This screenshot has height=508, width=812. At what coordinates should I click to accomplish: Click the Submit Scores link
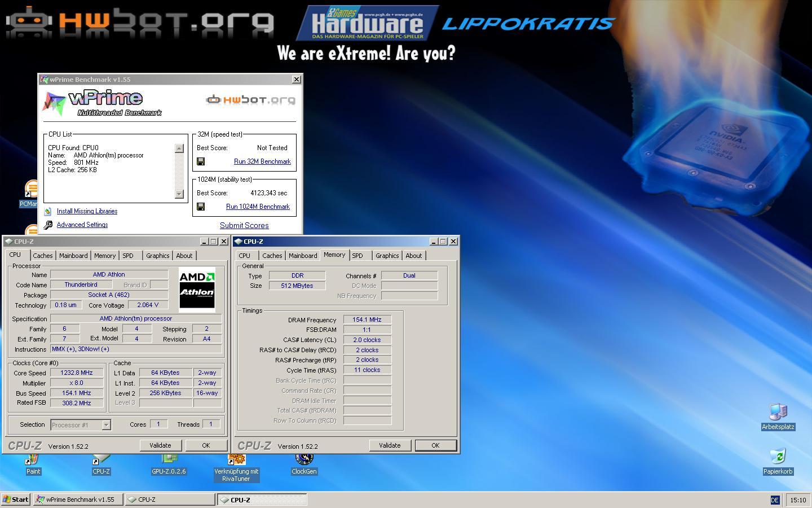pos(244,225)
